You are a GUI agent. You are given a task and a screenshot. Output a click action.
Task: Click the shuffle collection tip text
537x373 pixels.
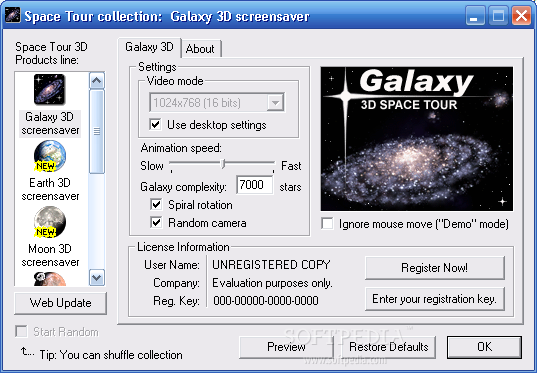[111, 355]
